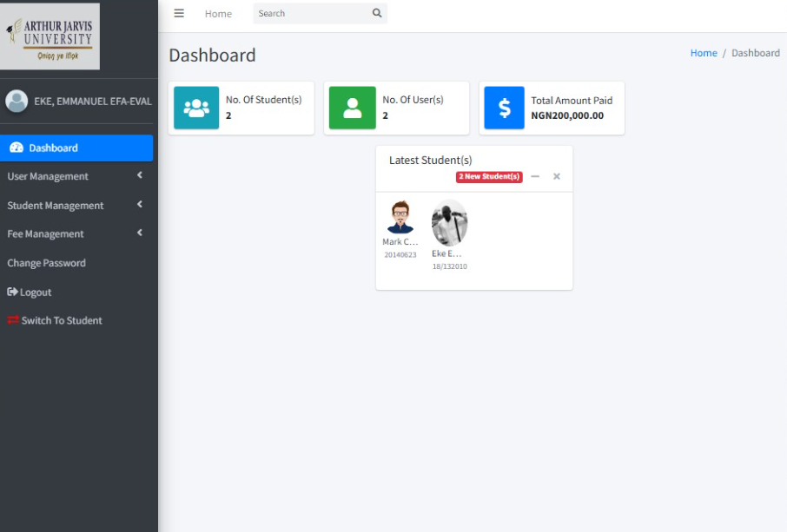This screenshot has height=532, width=787.
Task: Click EKE, EMMANUEL EFA-EVAL username
Action: (x=93, y=102)
